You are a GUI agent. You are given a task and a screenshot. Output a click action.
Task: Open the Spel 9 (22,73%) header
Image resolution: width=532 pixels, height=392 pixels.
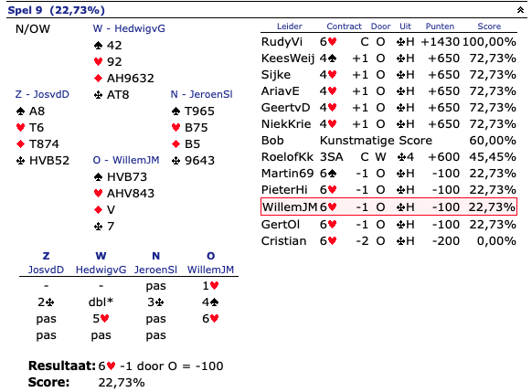coord(57,10)
